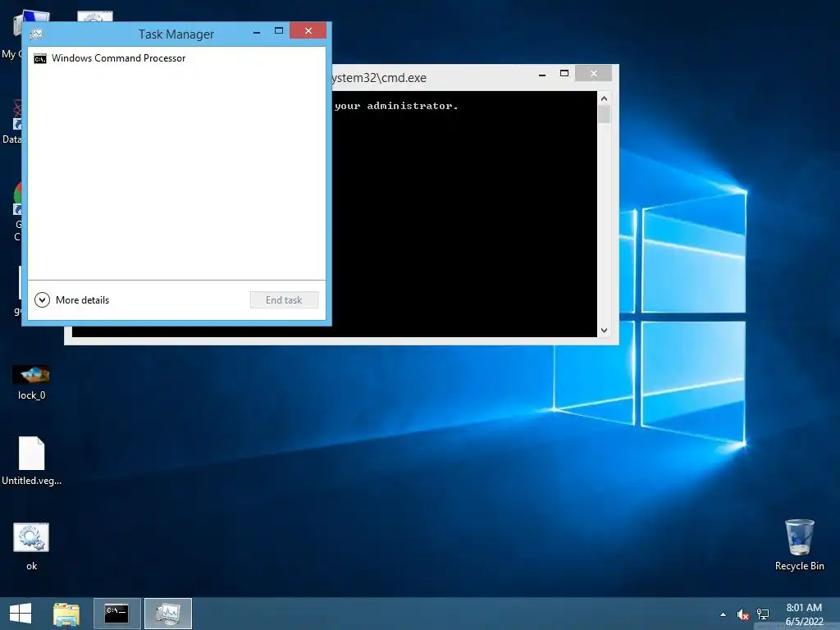Minimize the cmd.exe window
The image size is (840, 630).
pyautogui.click(x=542, y=75)
